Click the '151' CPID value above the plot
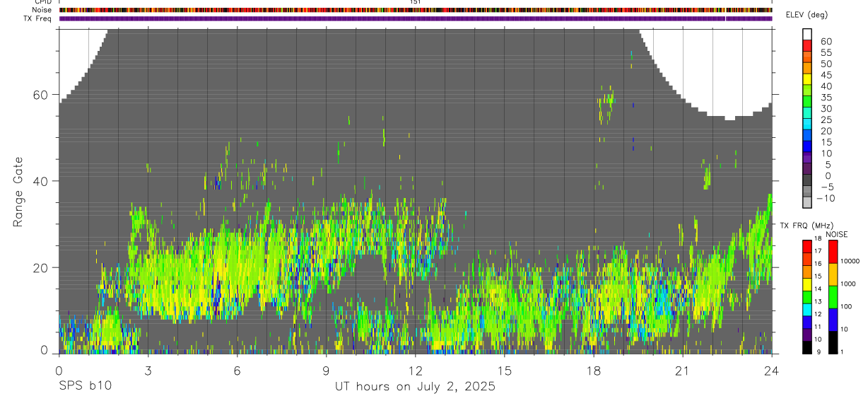The height and width of the screenshot is (401, 868). (416, 2)
